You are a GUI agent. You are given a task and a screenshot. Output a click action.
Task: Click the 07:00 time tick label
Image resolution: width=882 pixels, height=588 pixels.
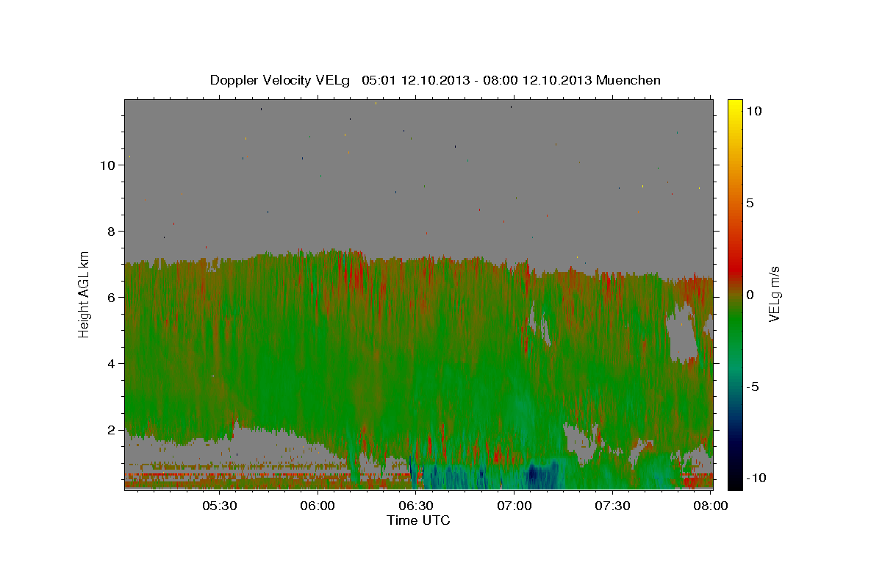pos(514,506)
